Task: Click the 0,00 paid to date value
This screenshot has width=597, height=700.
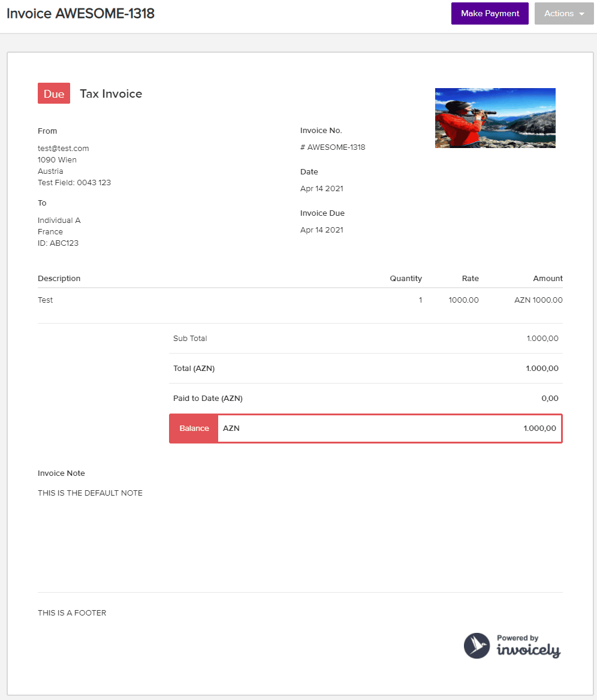Action: (x=550, y=398)
